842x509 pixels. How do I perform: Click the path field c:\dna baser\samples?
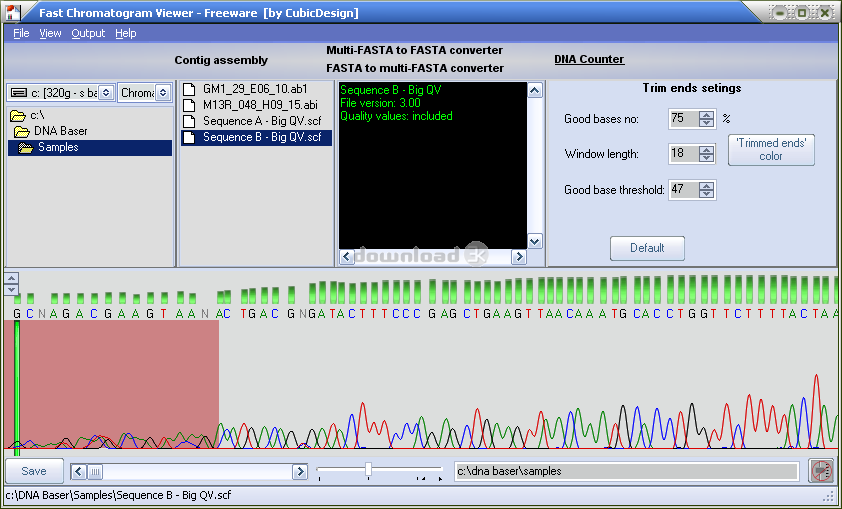[x=626, y=471]
